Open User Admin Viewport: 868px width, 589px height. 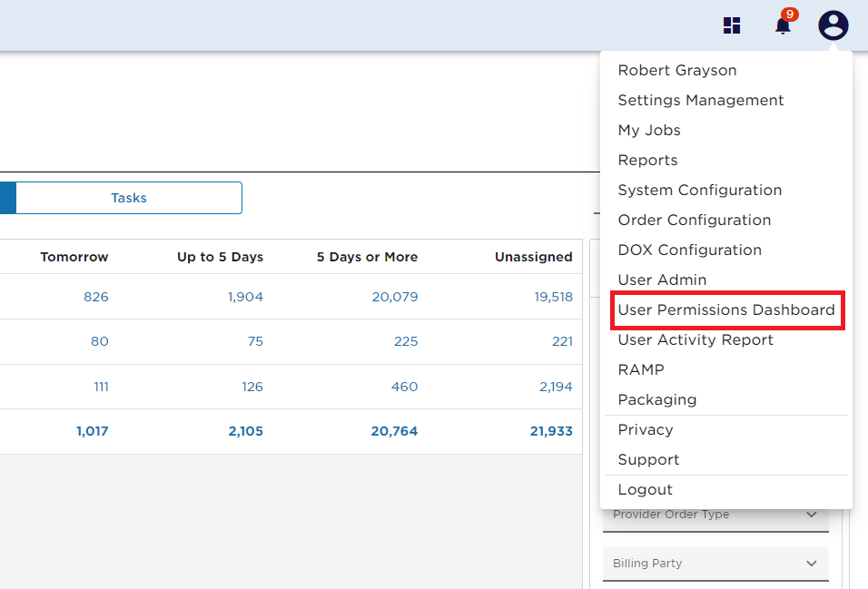click(662, 280)
